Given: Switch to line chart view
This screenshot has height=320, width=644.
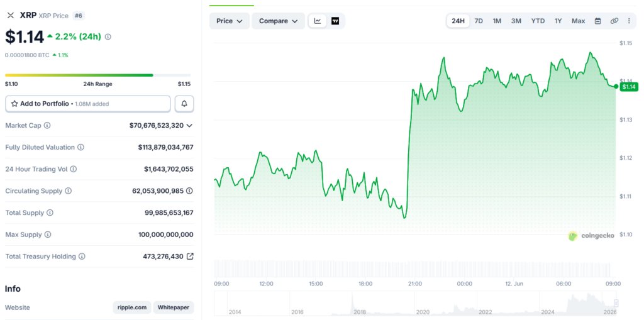Looking at the screenshot, I should (318, 21).
